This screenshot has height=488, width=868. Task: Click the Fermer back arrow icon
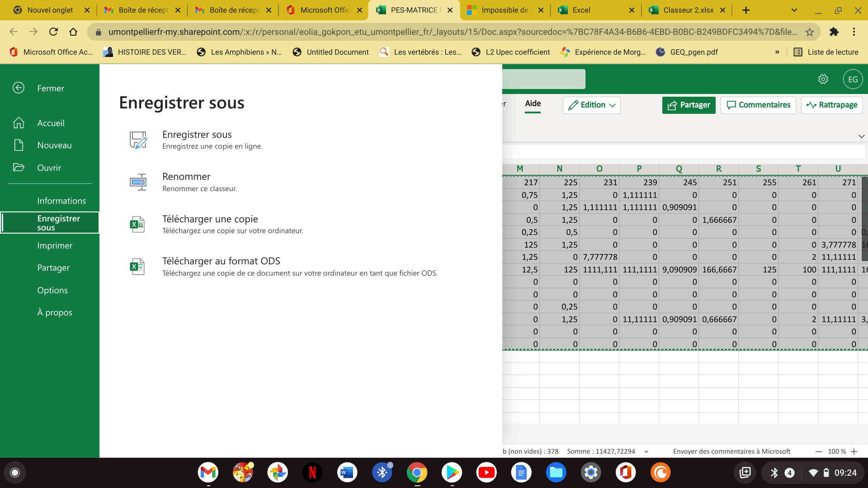[x=19, y=88]
